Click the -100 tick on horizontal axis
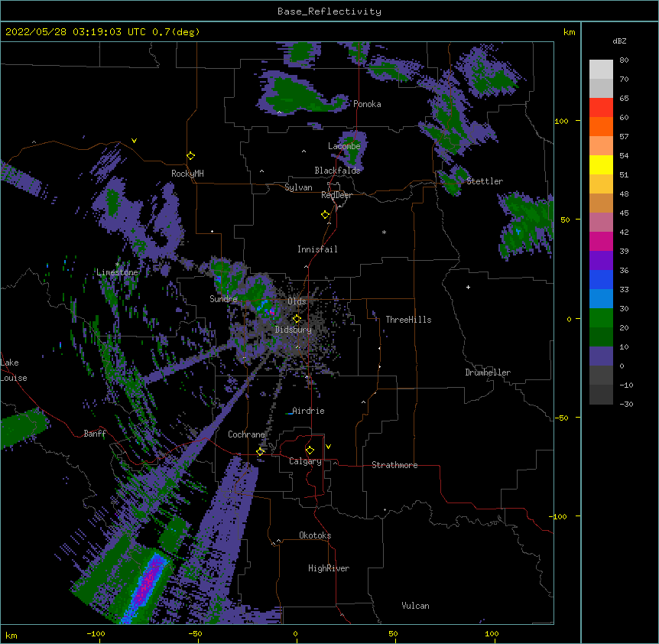Image resolution: width=659 pixels, height=644 pixels. [x=96, y=633]
